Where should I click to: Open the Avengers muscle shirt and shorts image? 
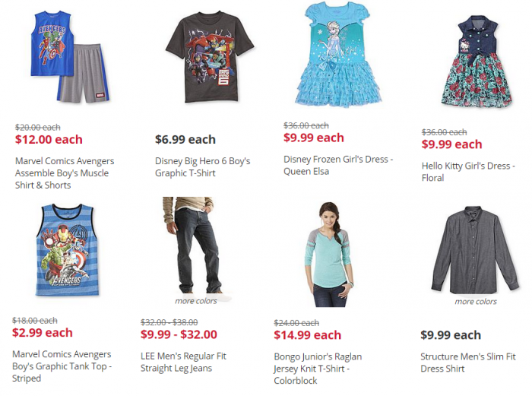coord(70,57)
